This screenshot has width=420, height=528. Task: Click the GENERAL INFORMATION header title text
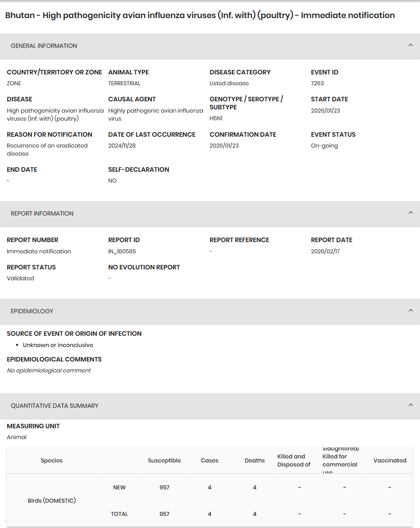(x=44, y=46)
